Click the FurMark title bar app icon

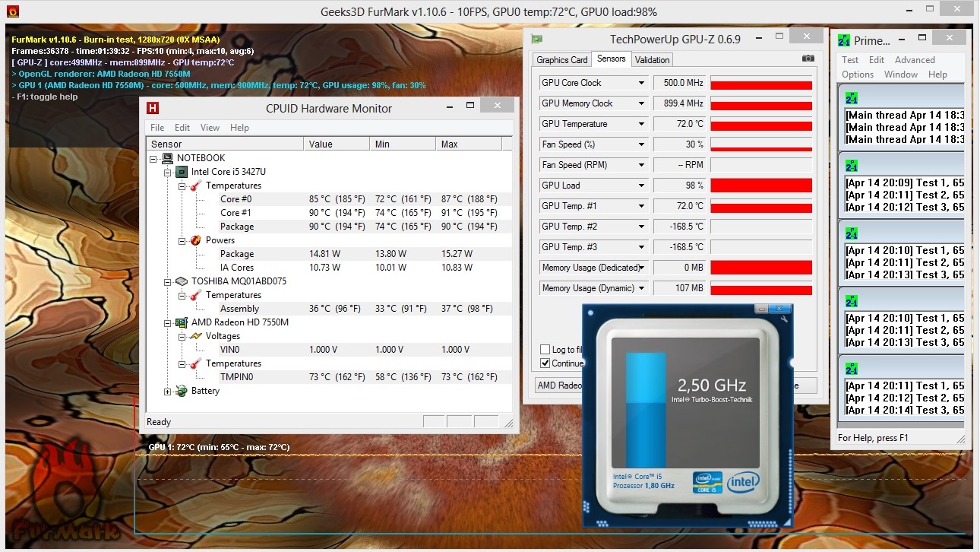(x=12, y=12)
